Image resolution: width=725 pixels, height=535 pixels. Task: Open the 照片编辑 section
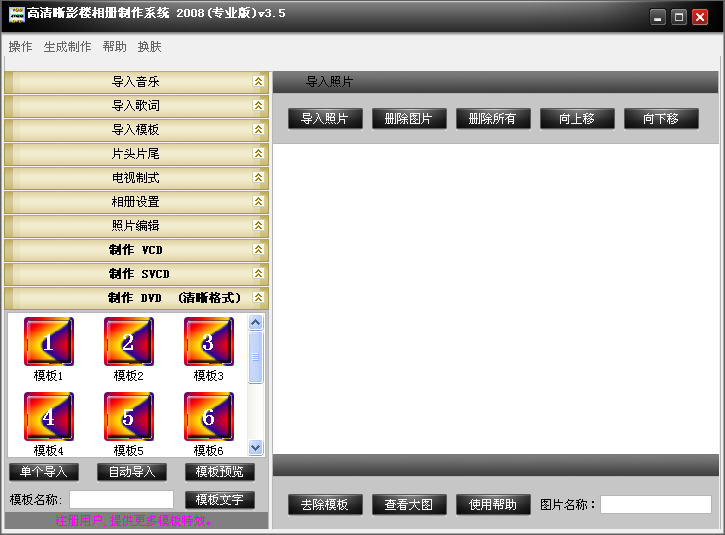coord(135,226)
